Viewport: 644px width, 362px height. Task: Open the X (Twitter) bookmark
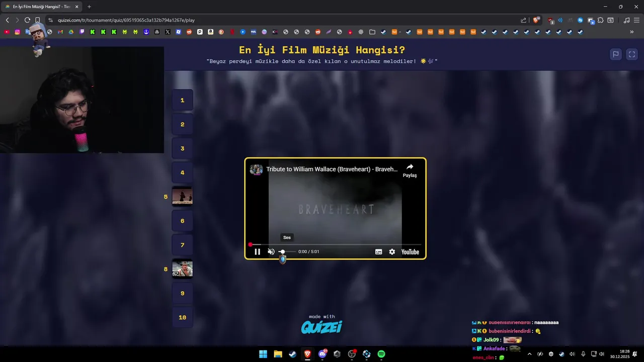[x=168, y=32]
